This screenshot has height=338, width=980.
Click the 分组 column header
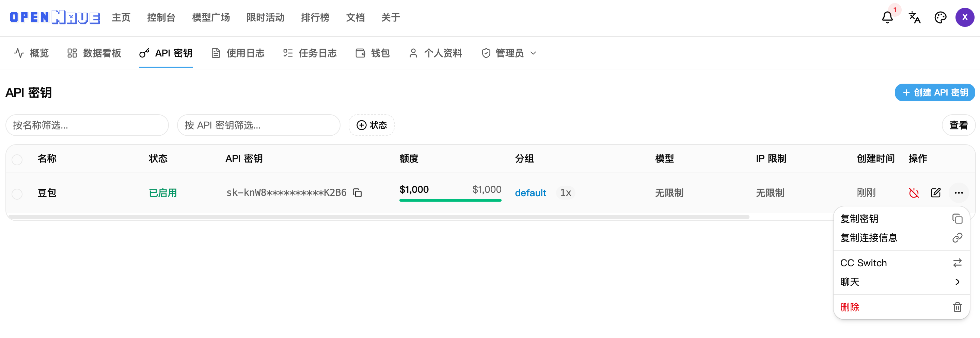tap(525, 159)
